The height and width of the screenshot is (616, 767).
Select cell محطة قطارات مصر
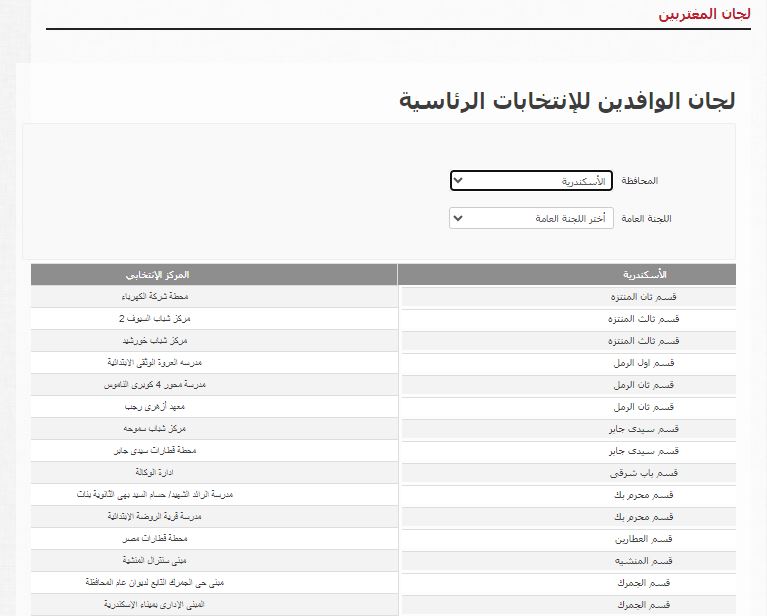click(214, 539)
